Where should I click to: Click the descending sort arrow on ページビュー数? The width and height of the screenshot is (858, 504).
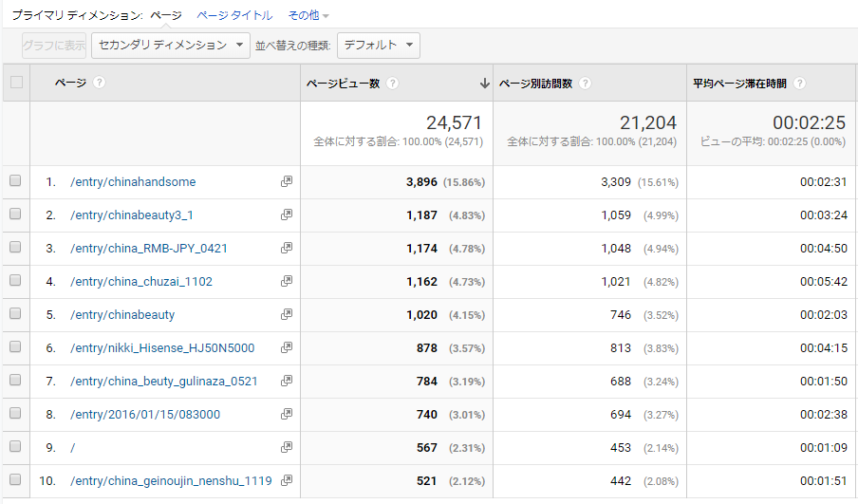click(x=484, y=84)
